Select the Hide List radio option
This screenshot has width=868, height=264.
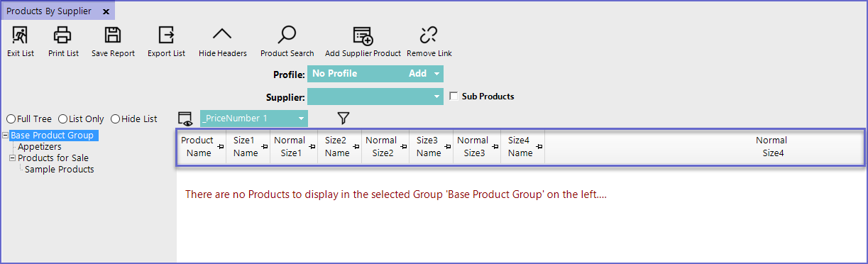click(x=115, y=119)
